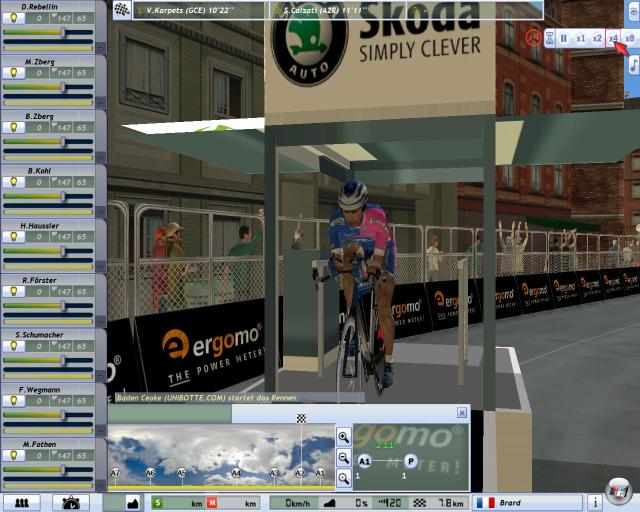
Task: Collapse D.Rebellin's rider panel
Action: pos(100,48)
